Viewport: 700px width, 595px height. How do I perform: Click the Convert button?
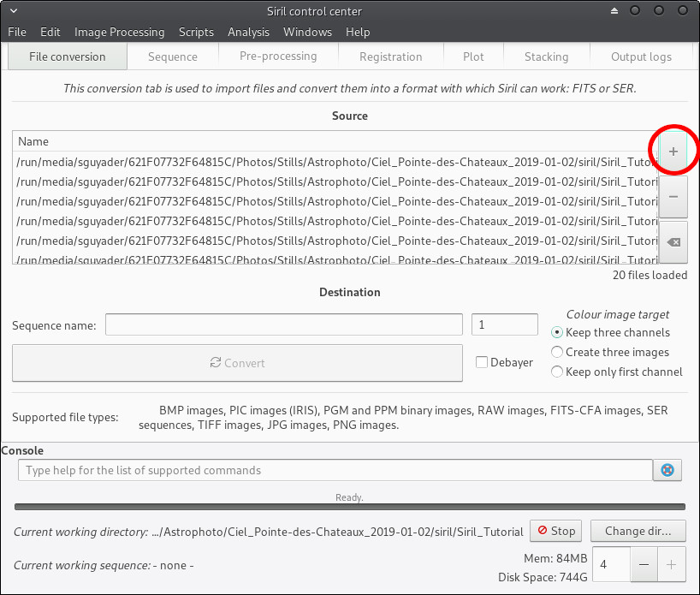pyautogui.click(x=238, y=363)
